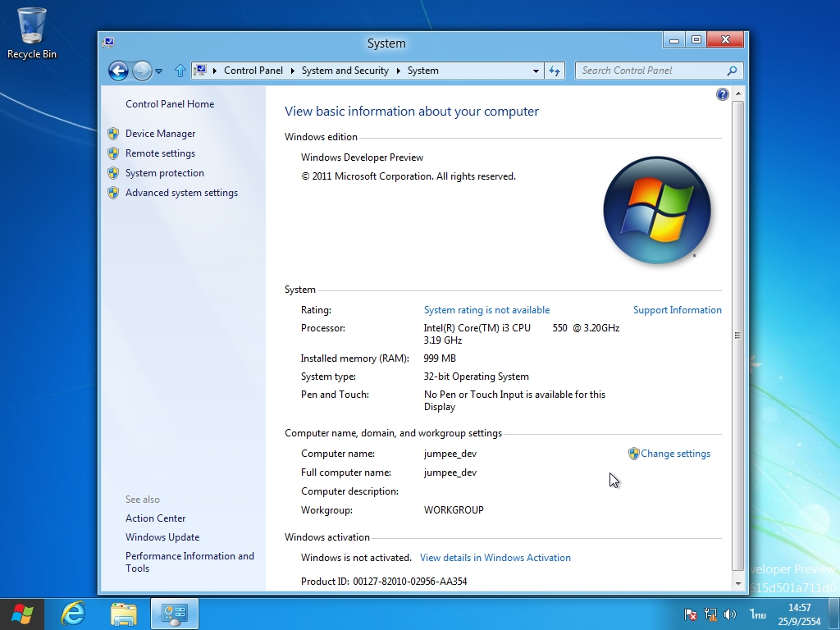
Task: Expand the arrow after Control Panel breadcrumb
Action: pos(293,71)
